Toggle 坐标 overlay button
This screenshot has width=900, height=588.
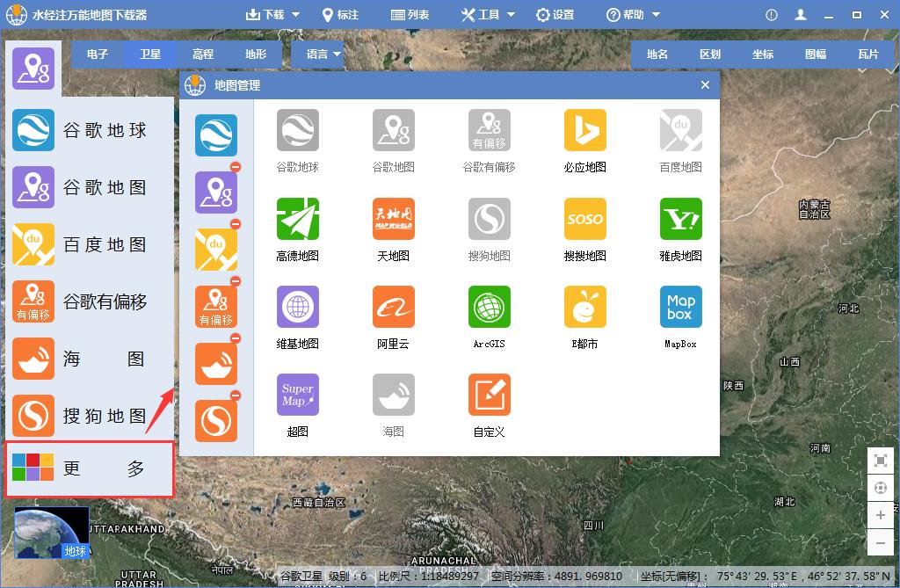coord(763,54)
